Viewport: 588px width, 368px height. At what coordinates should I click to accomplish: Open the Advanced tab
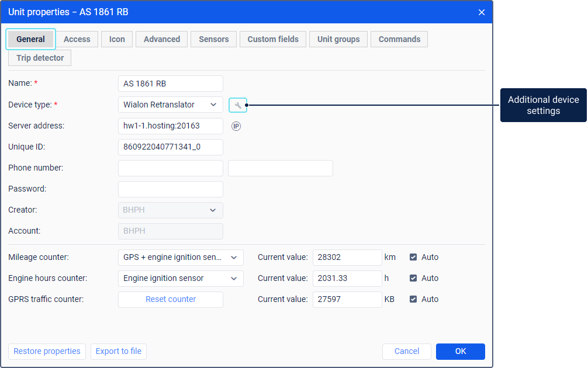[162, 39]
